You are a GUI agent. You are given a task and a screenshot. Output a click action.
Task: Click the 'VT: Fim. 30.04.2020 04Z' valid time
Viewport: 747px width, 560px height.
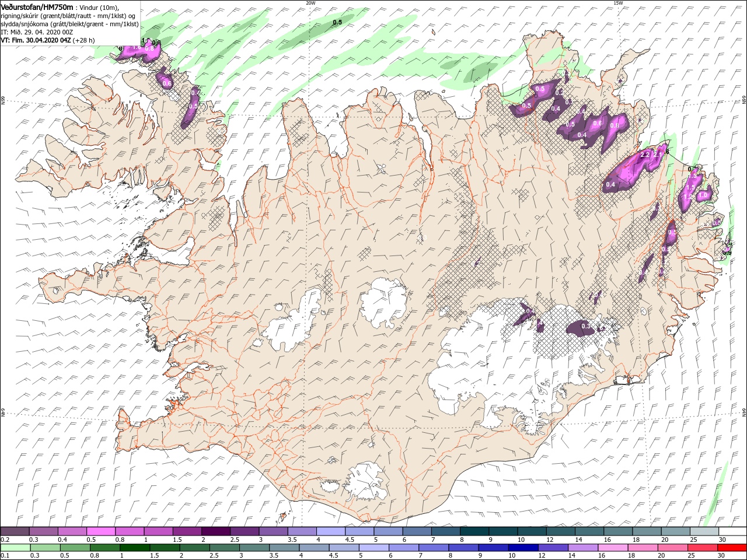click(36, 40)
